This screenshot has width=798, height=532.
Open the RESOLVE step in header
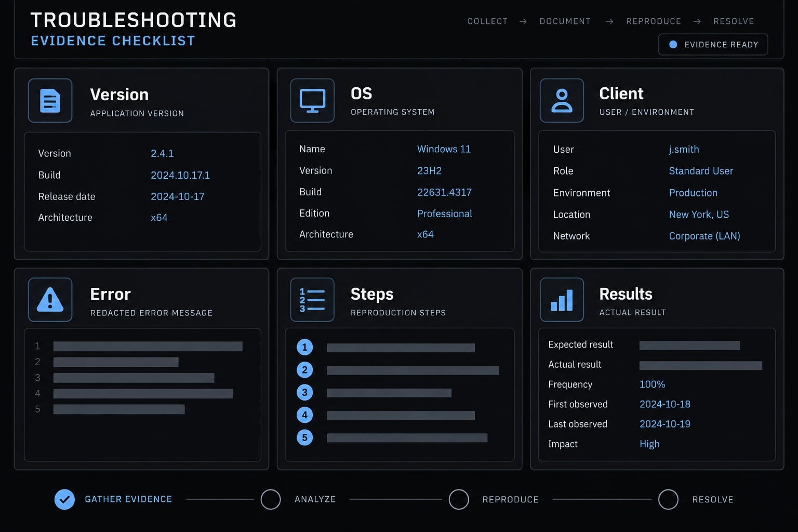pyautogui.click(x=734, y=21)
